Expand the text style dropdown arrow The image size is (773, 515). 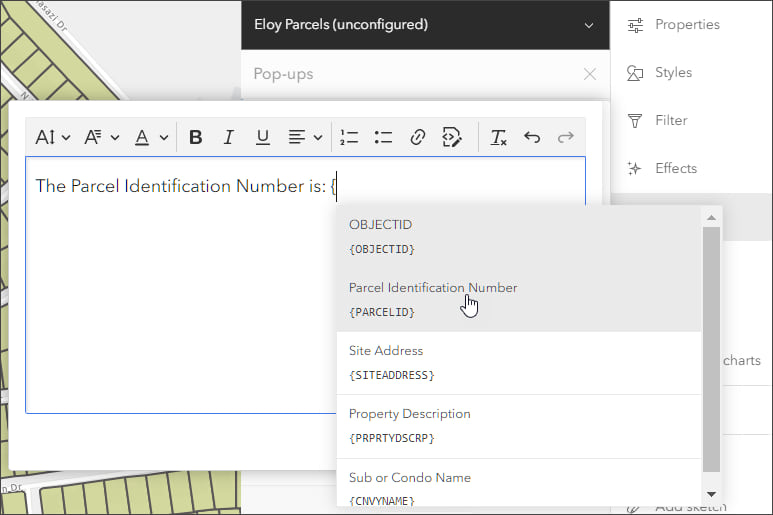coord(115,137)
